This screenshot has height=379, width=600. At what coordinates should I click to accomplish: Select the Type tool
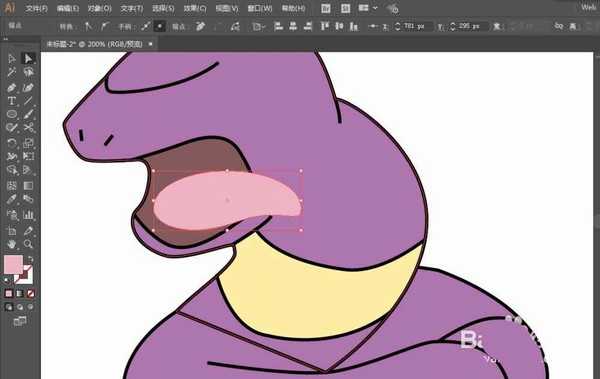click(11, 101)
